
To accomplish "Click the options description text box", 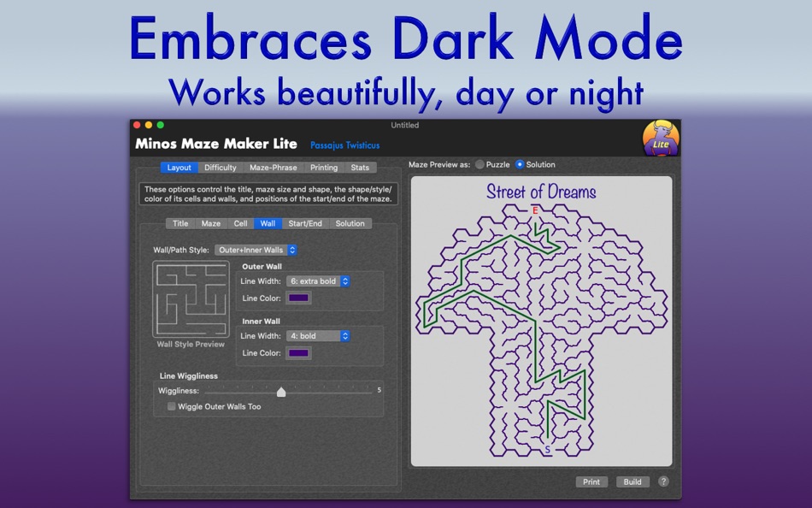I will pos(268,194).
